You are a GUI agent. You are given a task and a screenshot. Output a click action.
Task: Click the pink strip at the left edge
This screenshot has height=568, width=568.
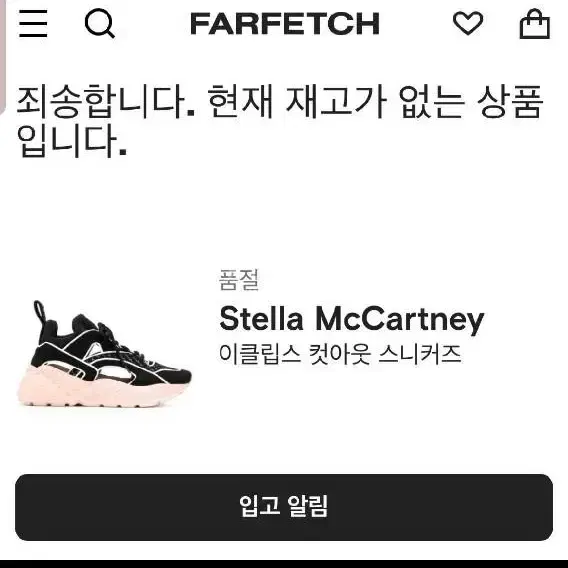coord(3,56)
